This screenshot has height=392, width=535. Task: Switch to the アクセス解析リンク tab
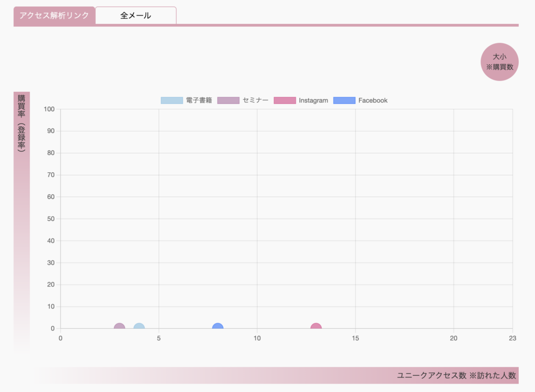54,16
